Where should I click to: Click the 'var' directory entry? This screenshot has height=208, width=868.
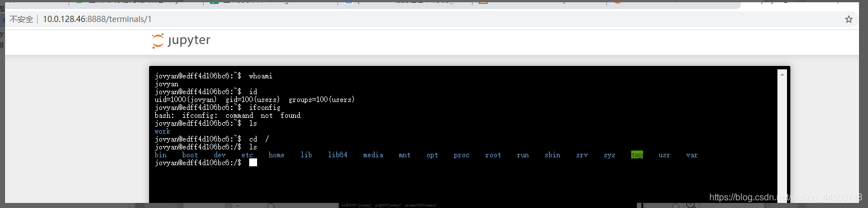point(692,155)
